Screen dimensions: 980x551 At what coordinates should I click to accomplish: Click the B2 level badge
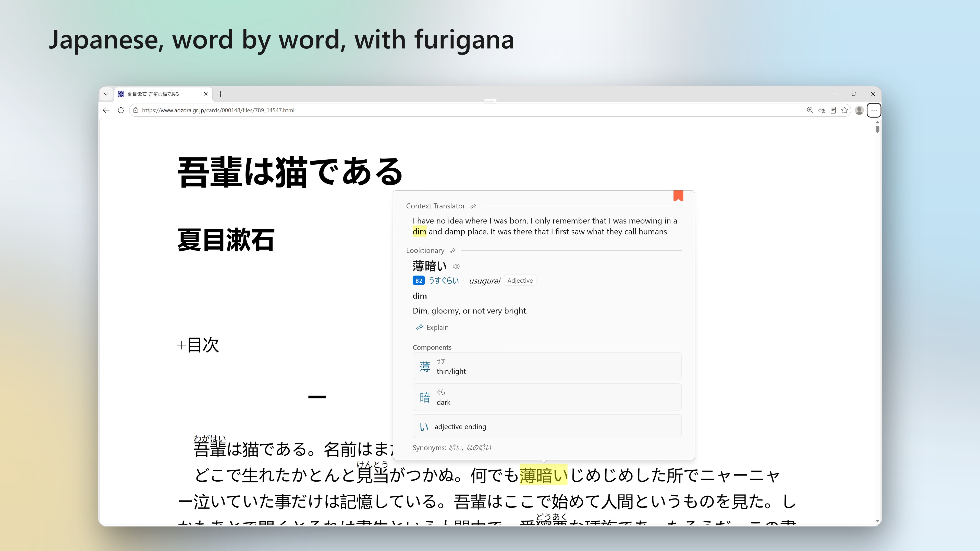tap(419, 281)
